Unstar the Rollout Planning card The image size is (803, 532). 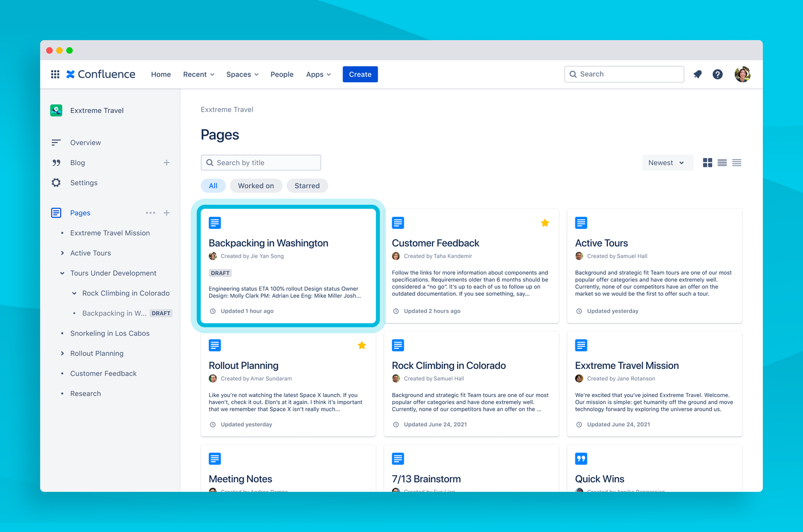[x=362, y=346]
